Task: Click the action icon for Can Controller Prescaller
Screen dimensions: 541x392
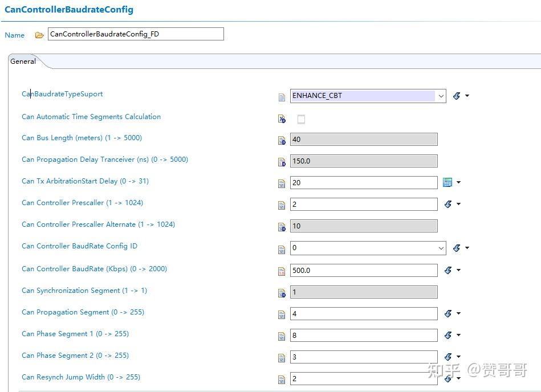Action: tap(448, 204)
